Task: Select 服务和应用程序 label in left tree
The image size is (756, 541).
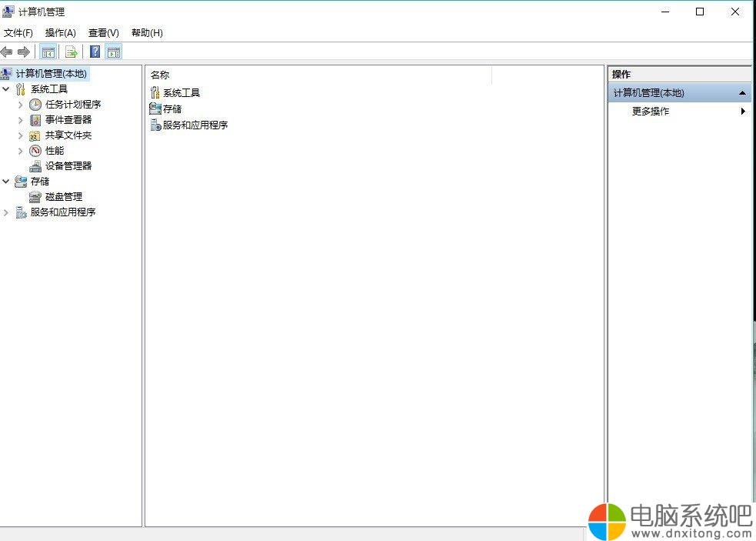Action: pos(63,212)
